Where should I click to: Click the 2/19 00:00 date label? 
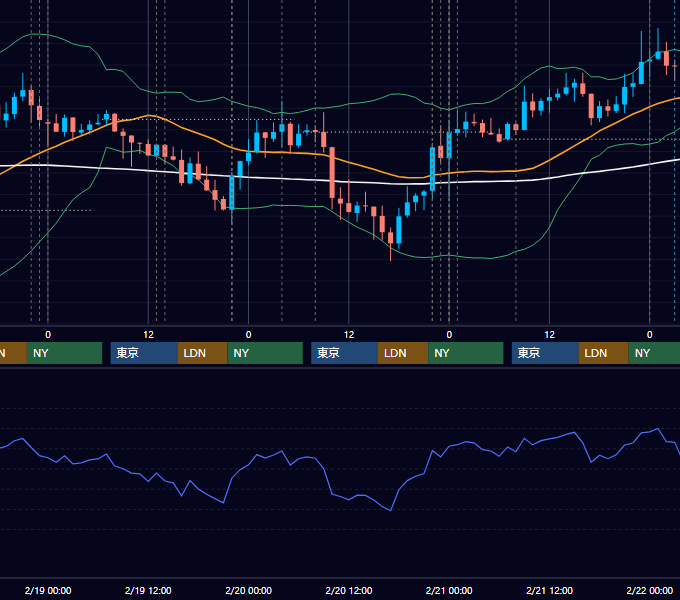[48, 590]
